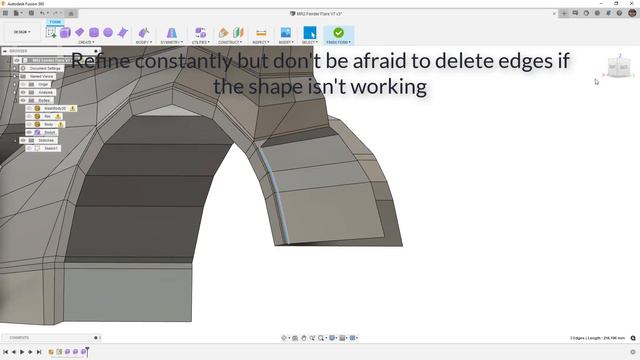Jump to timeline end

pos(39,351)
